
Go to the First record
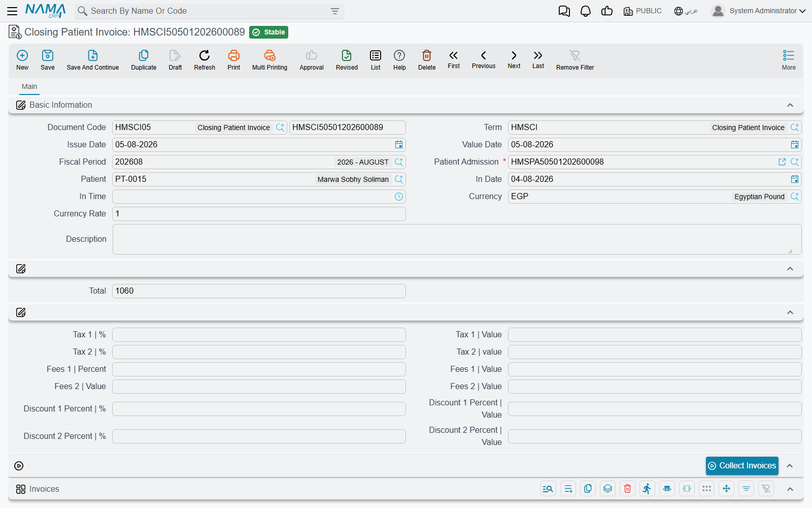454,55
